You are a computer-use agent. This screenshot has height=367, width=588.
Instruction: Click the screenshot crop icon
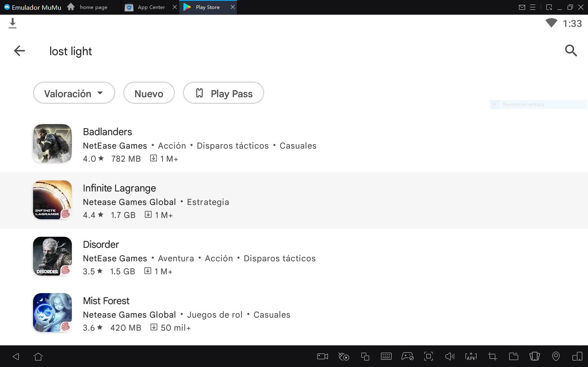(492, 356)
